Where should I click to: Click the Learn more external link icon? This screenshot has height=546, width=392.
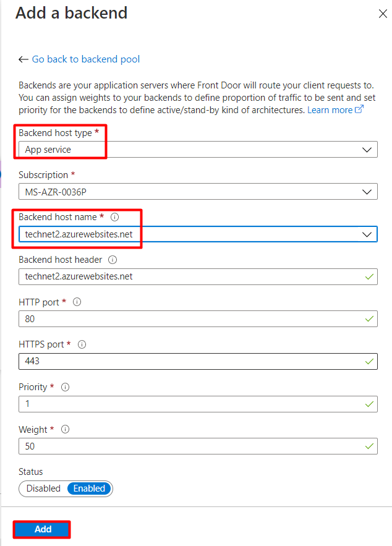click(359, 110)
